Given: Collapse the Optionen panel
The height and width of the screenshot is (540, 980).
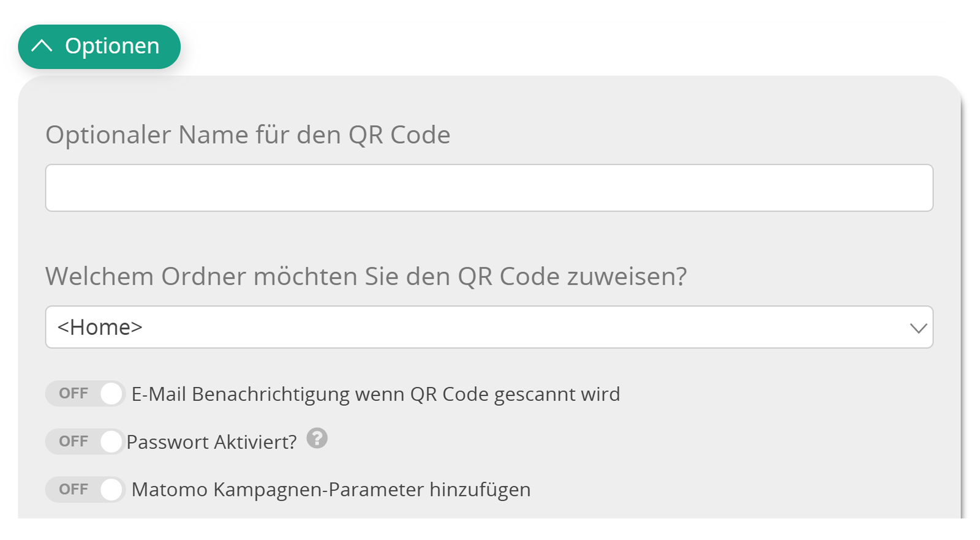Looking at the screenshot, I should click(x=99, y=45).
